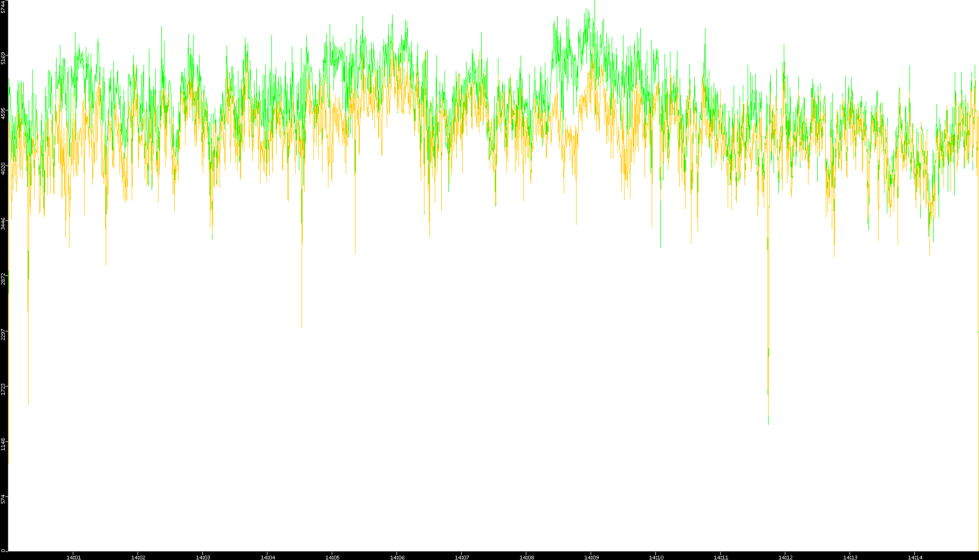Click the 4020 y-axis value label
Image resolution: width=979 pixels, height=560 pixels.
(4, 168)
